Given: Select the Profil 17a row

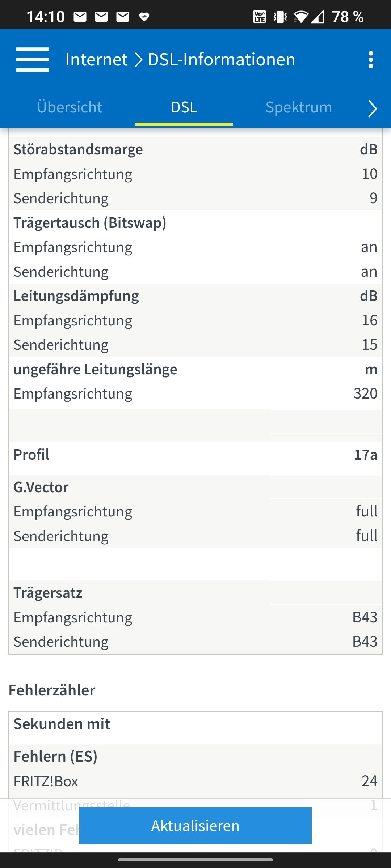Looking at the screenshot, I should 195,455.
